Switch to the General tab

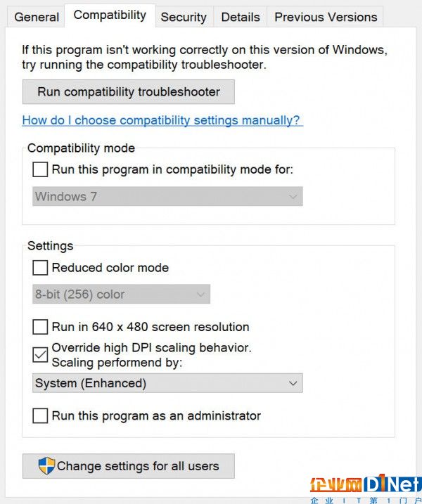(37, 17)
